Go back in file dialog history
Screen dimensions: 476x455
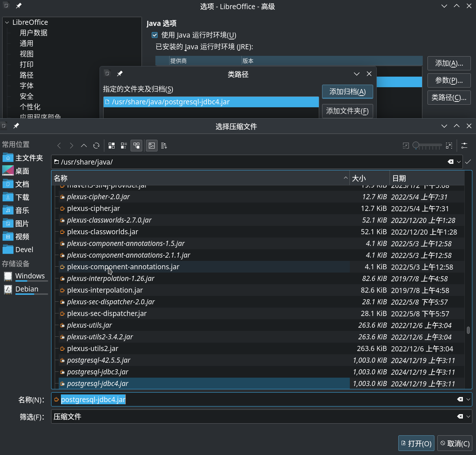pyautogui.click(x=59, y=146)
